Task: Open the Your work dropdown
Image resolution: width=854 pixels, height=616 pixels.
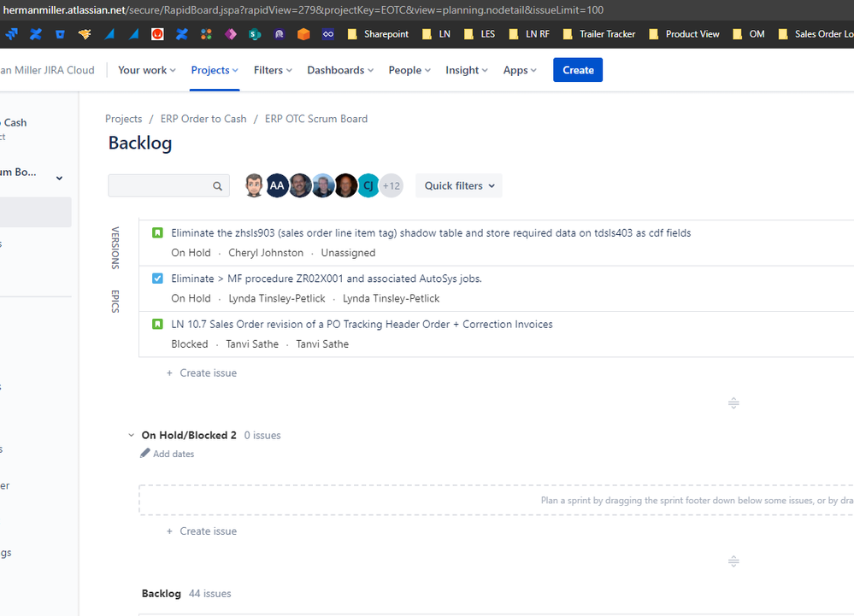Action: click(146, 70)
